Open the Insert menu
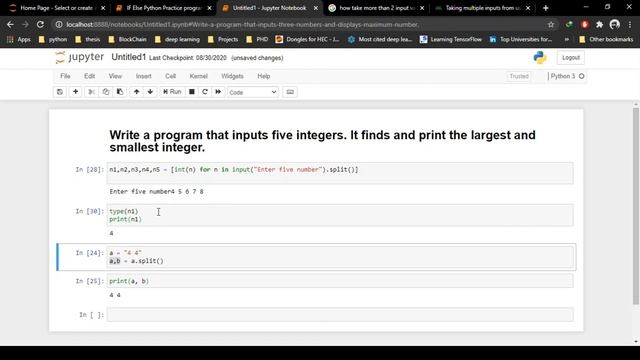 click(144, 76)
